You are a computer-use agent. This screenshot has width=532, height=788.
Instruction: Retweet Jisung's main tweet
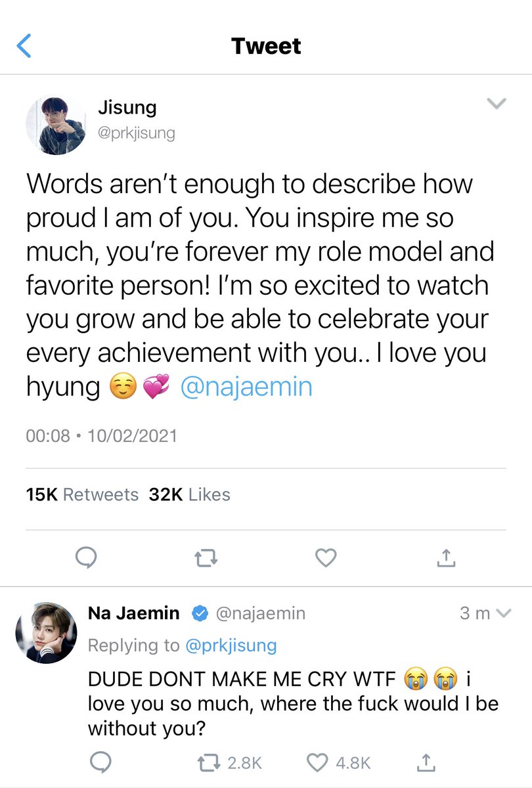[206, 558]
